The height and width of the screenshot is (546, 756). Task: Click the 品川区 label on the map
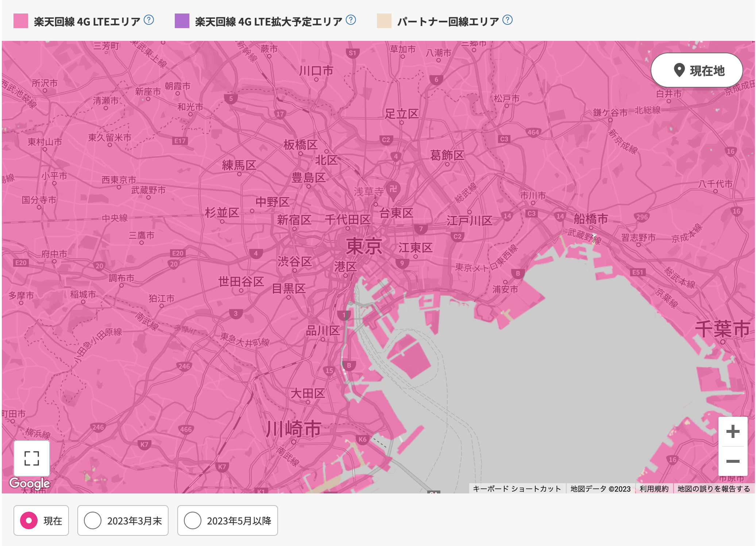323,330
